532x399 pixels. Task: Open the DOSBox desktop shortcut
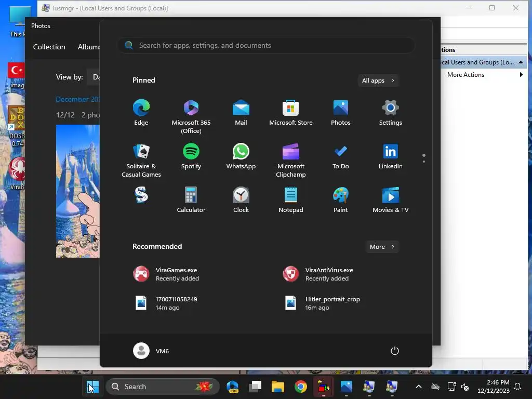(16, 126)
